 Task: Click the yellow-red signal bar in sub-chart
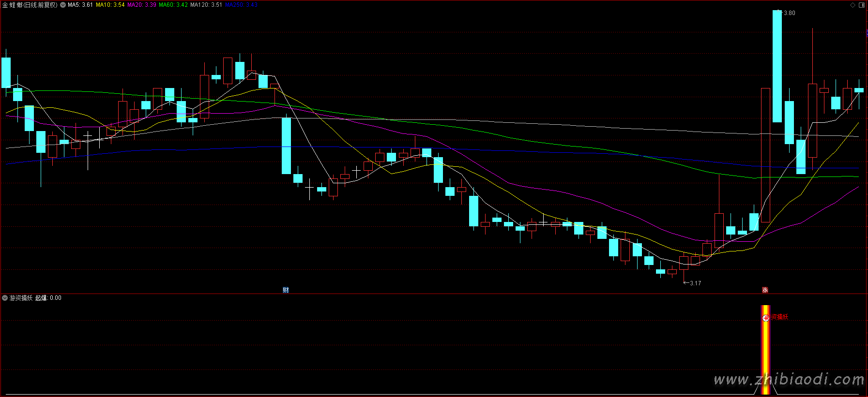pos(765,353)
